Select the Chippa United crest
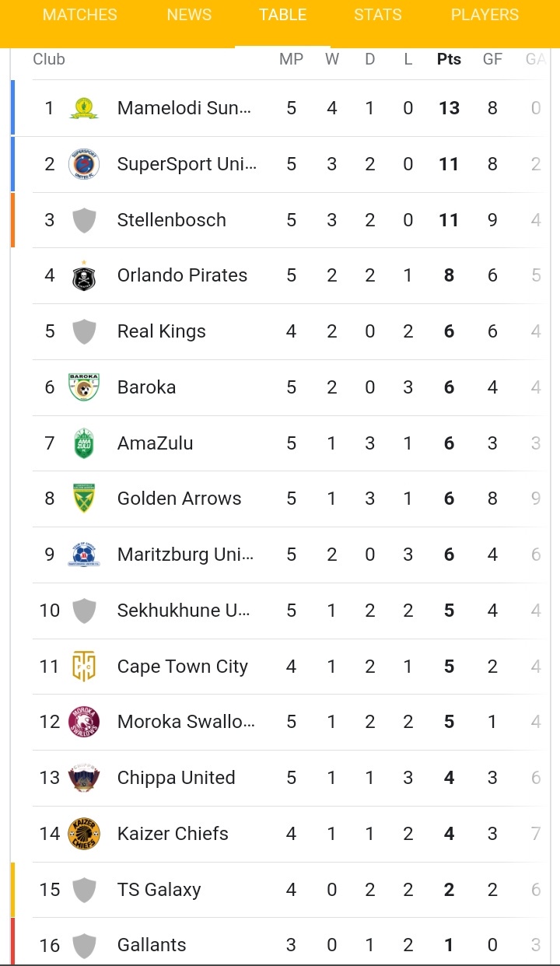The width and height of the screenshot is (560, 966). 84,778
